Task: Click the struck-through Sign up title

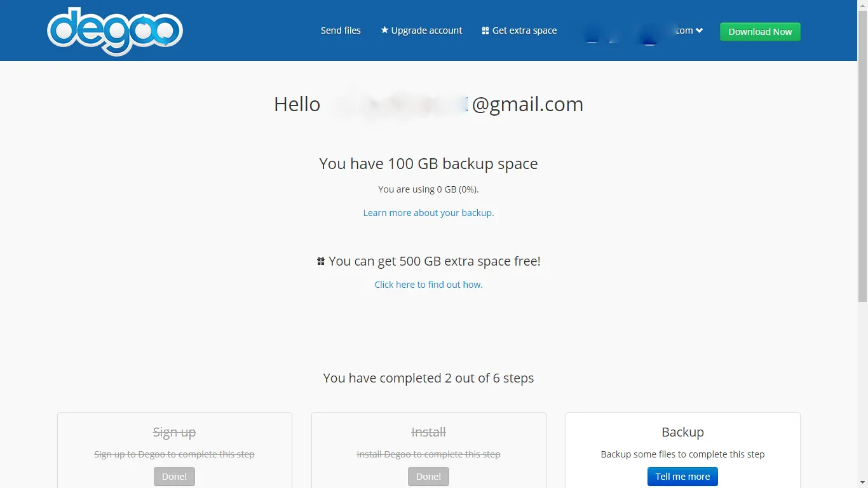Action: 174,432
